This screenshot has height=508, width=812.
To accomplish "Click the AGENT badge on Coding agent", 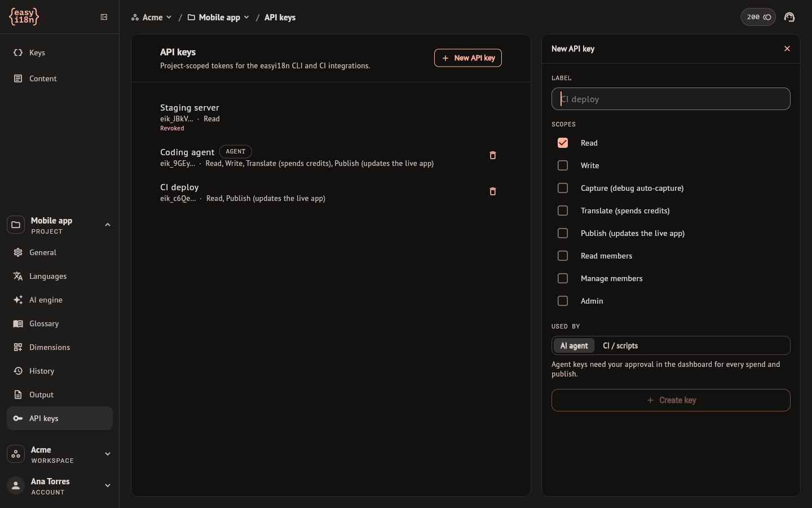I will [x=236, y=151].
